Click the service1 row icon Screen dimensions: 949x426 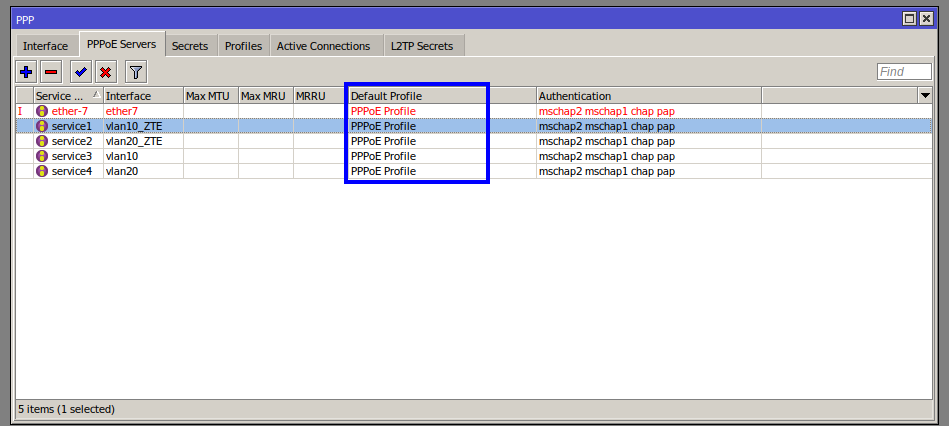[42, 126]
